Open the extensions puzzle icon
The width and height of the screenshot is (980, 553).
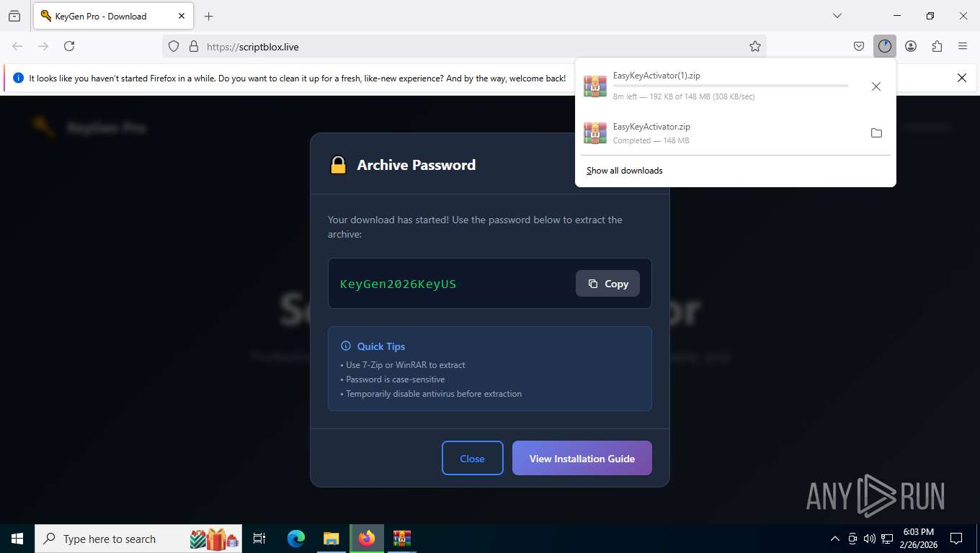pyautogui.click(x=937, y=46)
